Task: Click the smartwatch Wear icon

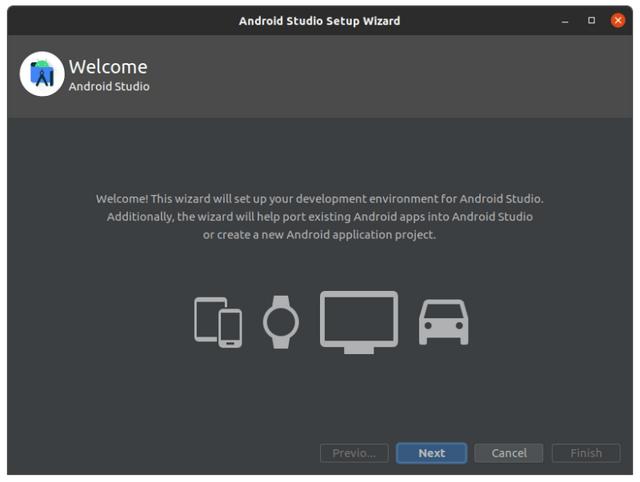Action: click(281, 322)
